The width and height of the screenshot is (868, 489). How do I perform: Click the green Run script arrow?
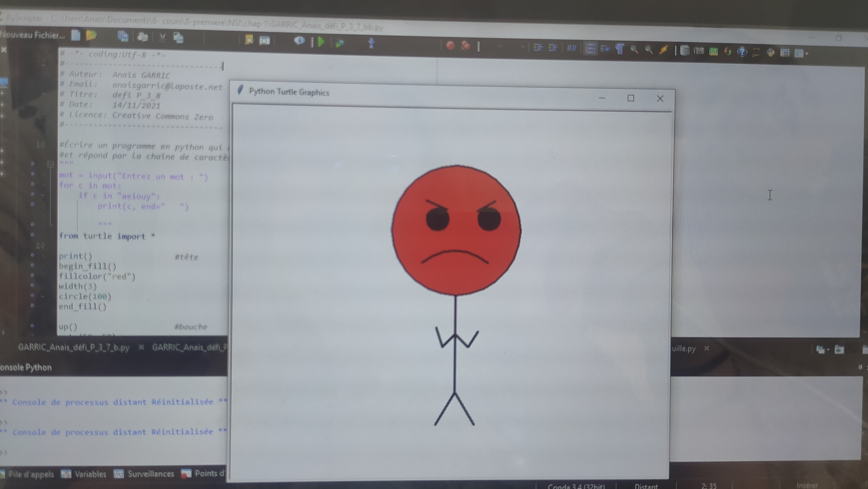321,42
